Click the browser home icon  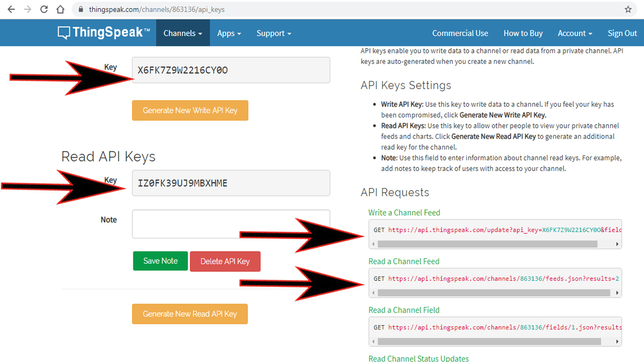61,9
